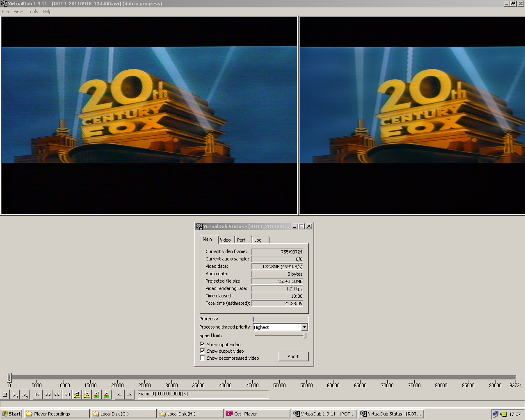This screenshot has height=420, width=525.
Task: Open the Tools menu
Action: [33, 11]
